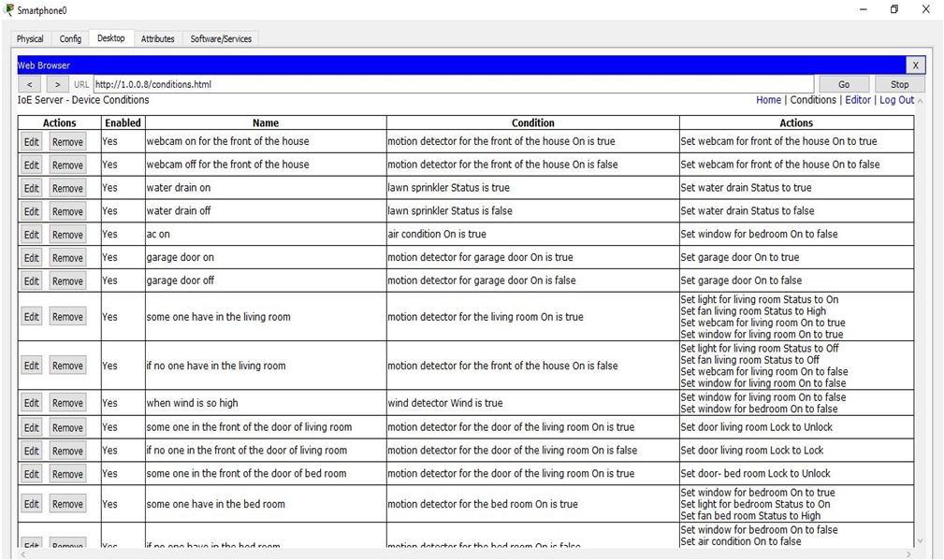The height and width of the screenshot is (560, 944).
Task: Click the Log Out link
Action: (896, 100)
